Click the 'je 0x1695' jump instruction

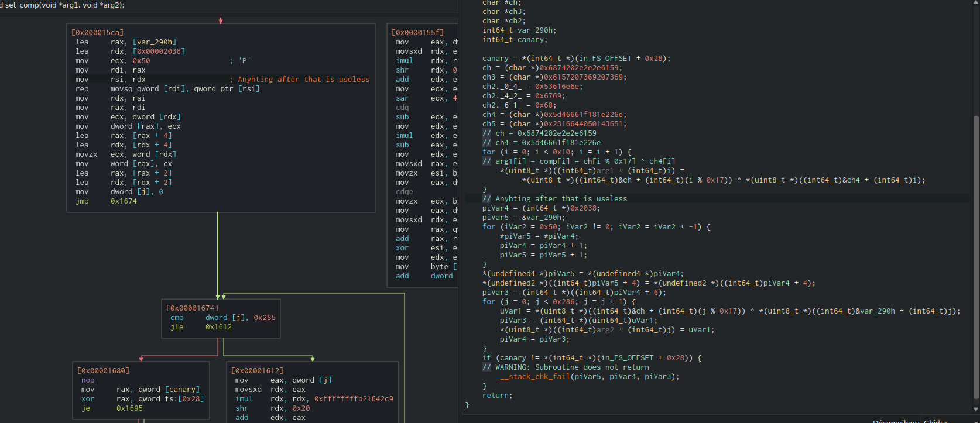tap(112, 408)
